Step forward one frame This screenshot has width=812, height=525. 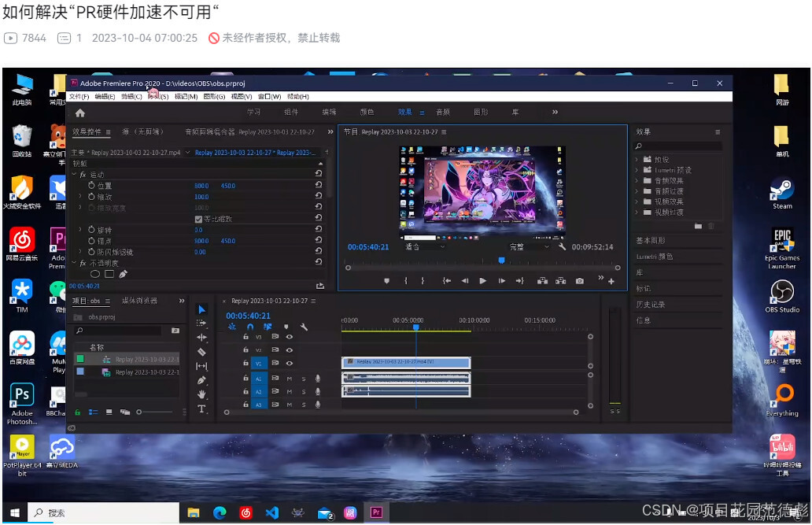coord(501,281)
